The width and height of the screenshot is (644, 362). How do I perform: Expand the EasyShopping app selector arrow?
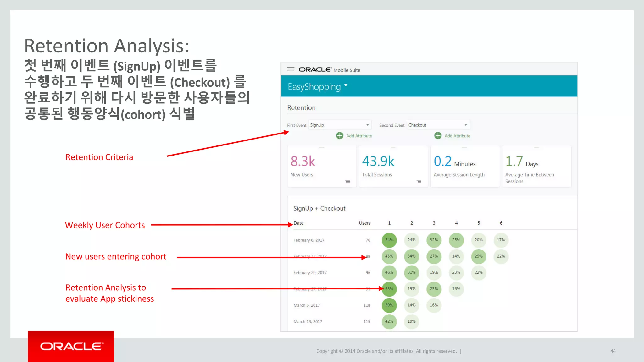coord(346,85)
